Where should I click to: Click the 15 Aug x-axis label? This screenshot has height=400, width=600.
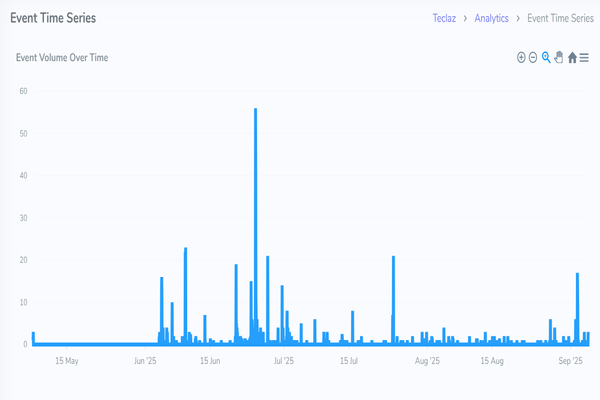pos(492,361)
